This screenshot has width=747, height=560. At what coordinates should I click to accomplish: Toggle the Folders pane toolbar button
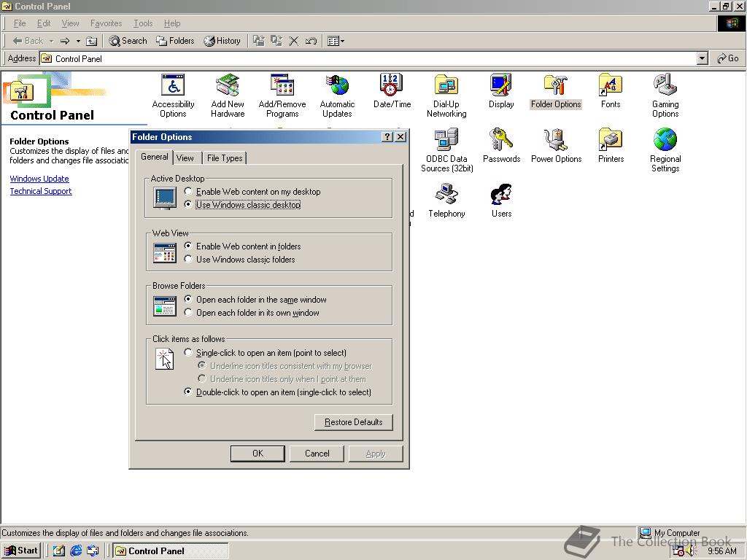tap(175, 41)
